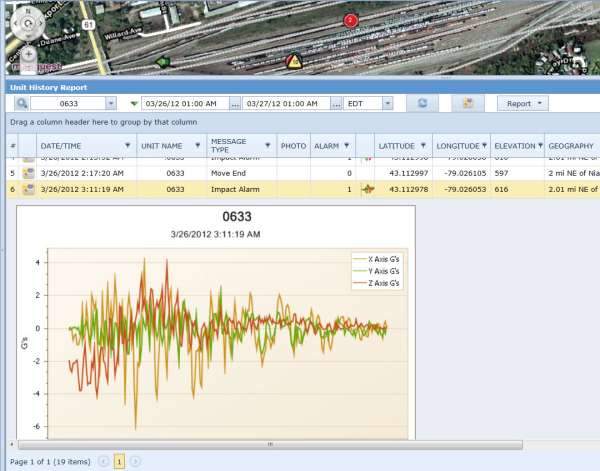Open the Report dropdown button
600x471 pixels.
[x=523, y=103]
